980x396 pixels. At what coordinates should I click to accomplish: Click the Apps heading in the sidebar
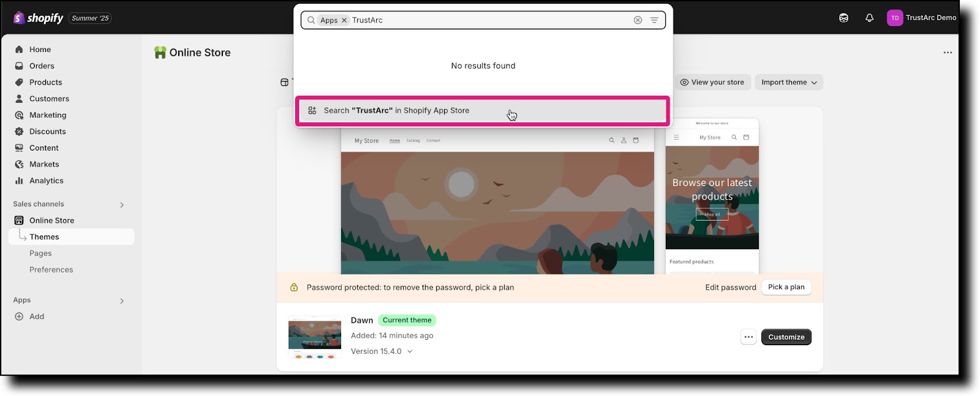tap(22, 301)
